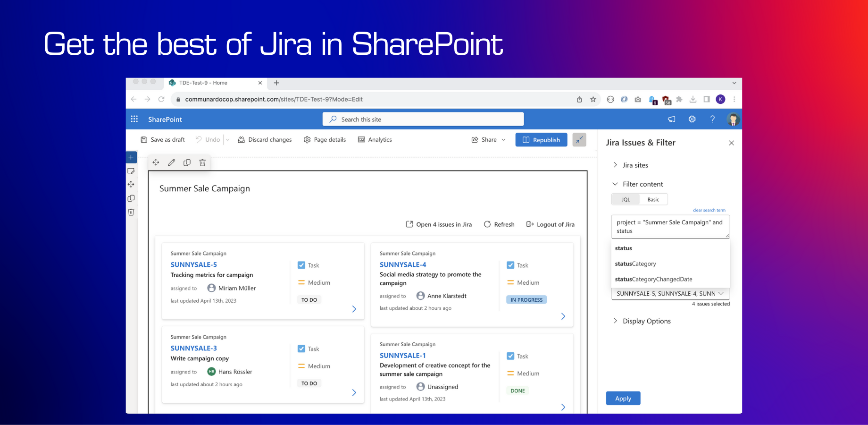Choose 'statusCategoryChangedDate' suggestion
The width and height of the screenshot is (868, 425).
click(x=670, y=280)
